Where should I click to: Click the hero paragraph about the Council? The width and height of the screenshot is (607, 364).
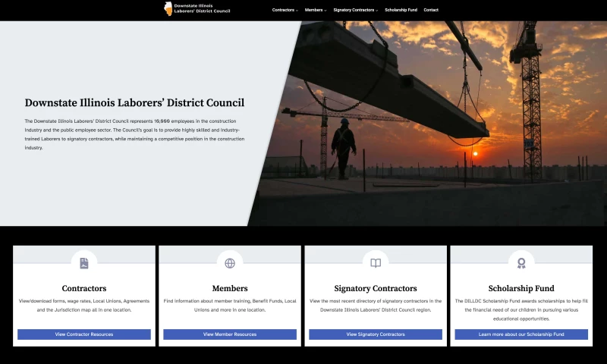[134, 134]
